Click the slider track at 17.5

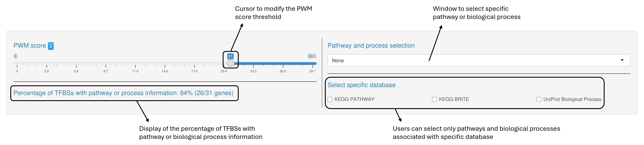click(194, 64)
